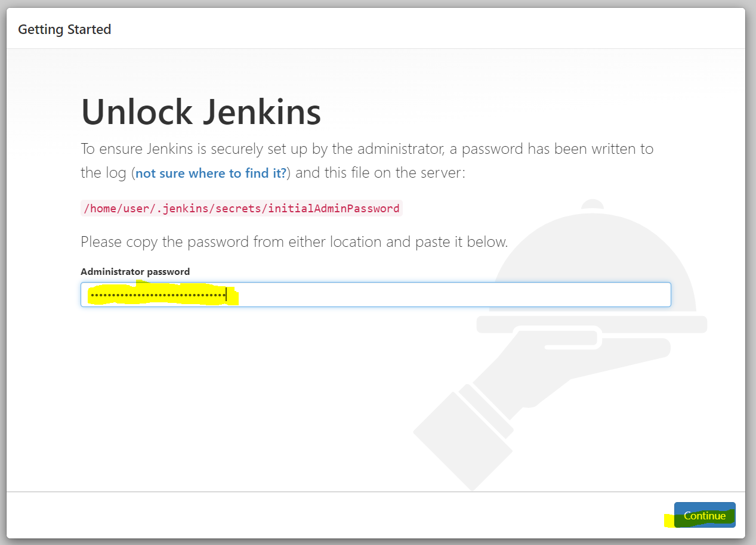Select the initialAdminPassword file path text
The image size is (756, 545).
tap(242, 208)
